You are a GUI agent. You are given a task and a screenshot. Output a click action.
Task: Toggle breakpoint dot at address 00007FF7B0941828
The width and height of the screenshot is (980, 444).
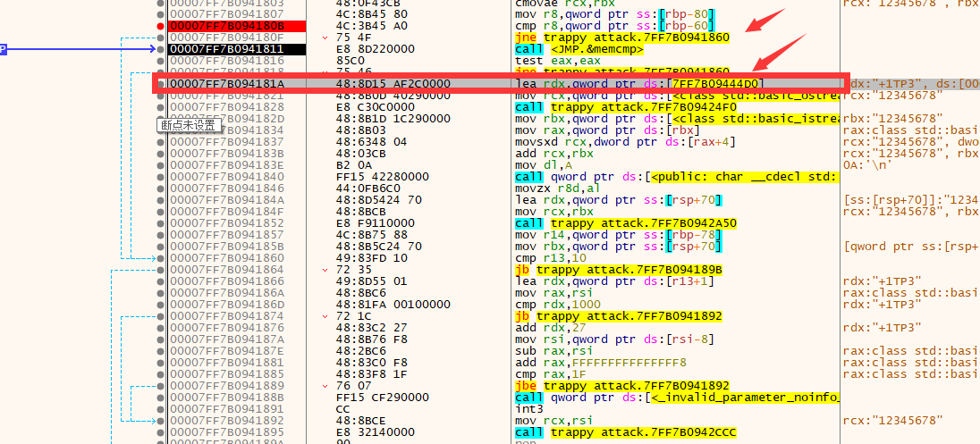160,107
